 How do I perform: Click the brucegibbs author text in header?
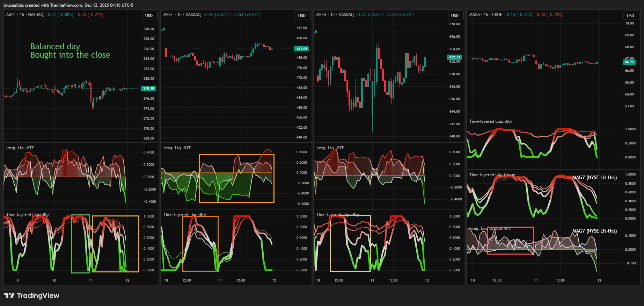click(x=14, y=5)
